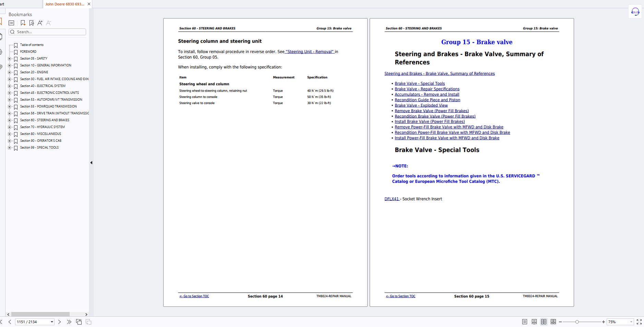
Task: Open the page number dropdown
Action: (52, 322)
